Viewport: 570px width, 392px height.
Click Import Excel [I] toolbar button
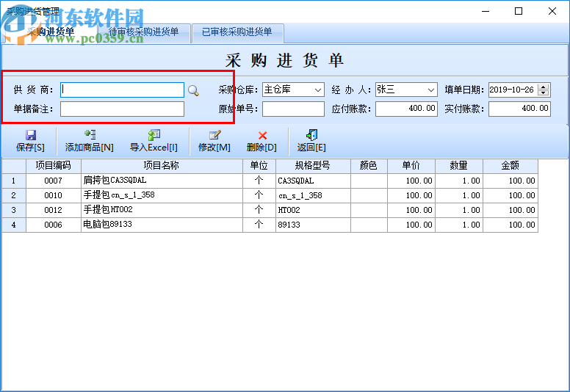(154, 142)
